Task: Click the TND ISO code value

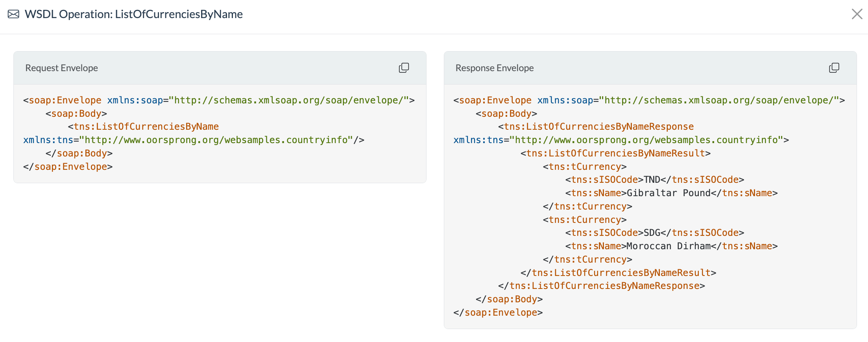Action: coord(652,180)
